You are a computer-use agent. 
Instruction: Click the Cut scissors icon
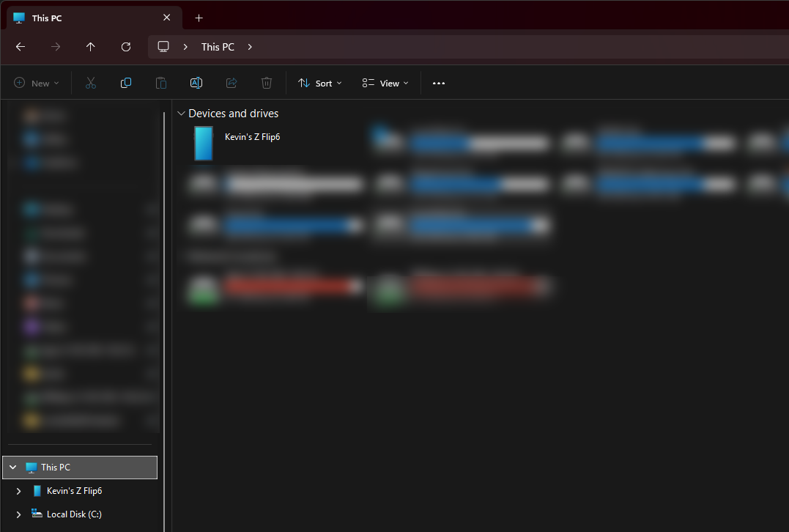tap(91, 83)
